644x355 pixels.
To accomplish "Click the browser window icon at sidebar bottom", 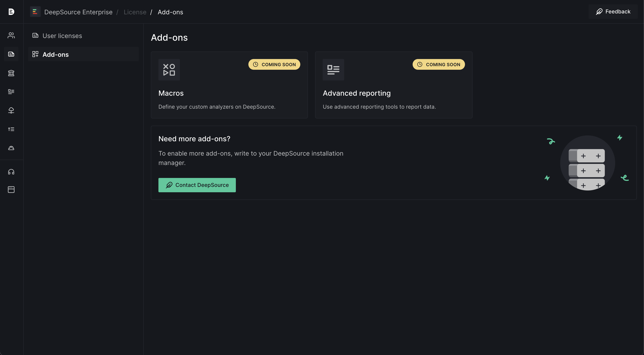I will (11, 189).
